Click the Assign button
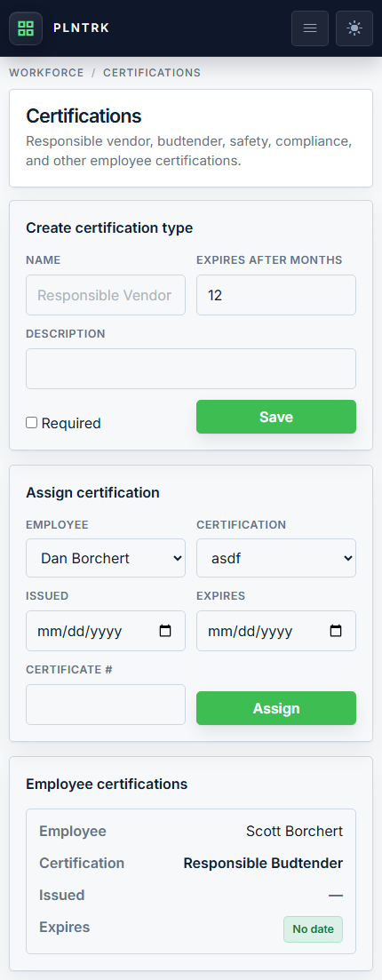The height and width of the screenshot is (980, 382). tap(276, 708)
